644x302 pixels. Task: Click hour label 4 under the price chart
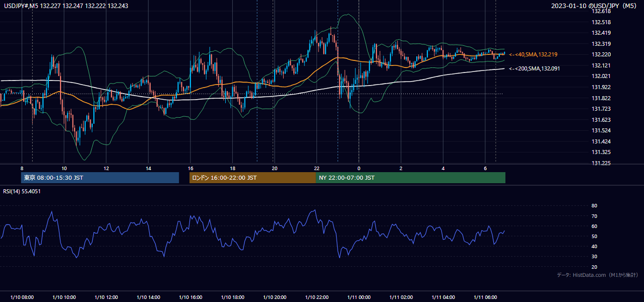[x=443, y=168]
